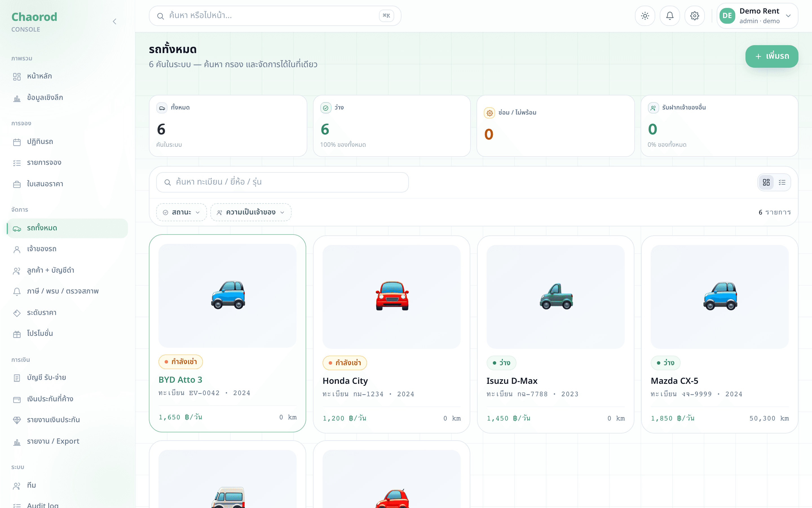Screen dimensions: 812x508
Task: Click the รับฝากเจ้าของอื่น people icon
Action: (x=653, y=108)
